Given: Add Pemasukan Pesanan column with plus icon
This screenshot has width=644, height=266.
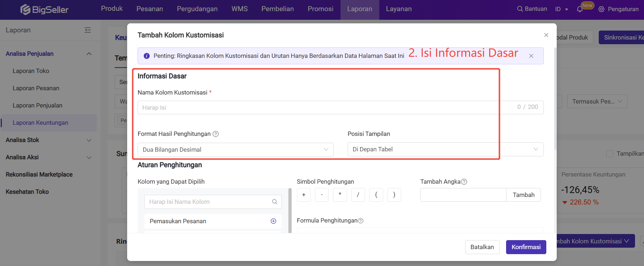Looking at the screenshot, I should (273, 221).
